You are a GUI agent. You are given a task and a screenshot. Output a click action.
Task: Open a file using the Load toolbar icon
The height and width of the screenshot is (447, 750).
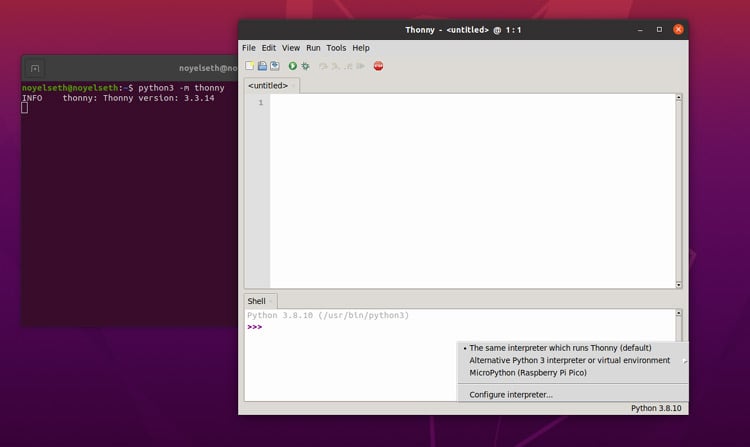262,66
